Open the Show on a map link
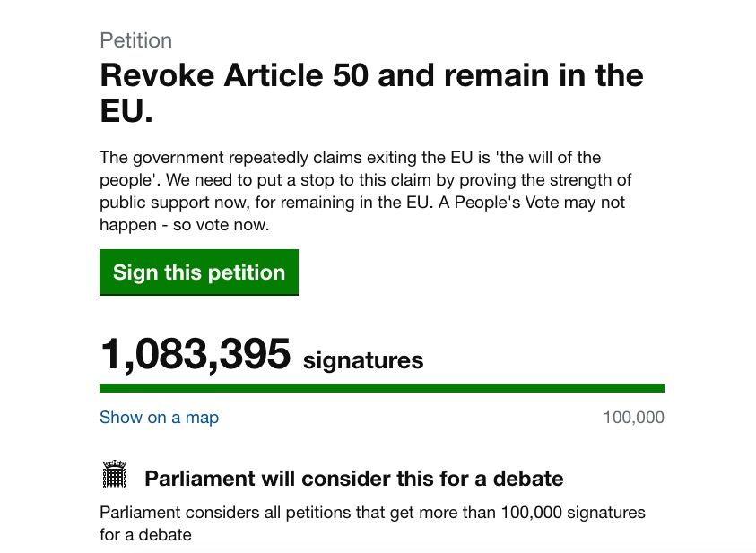 pos(159,418)
